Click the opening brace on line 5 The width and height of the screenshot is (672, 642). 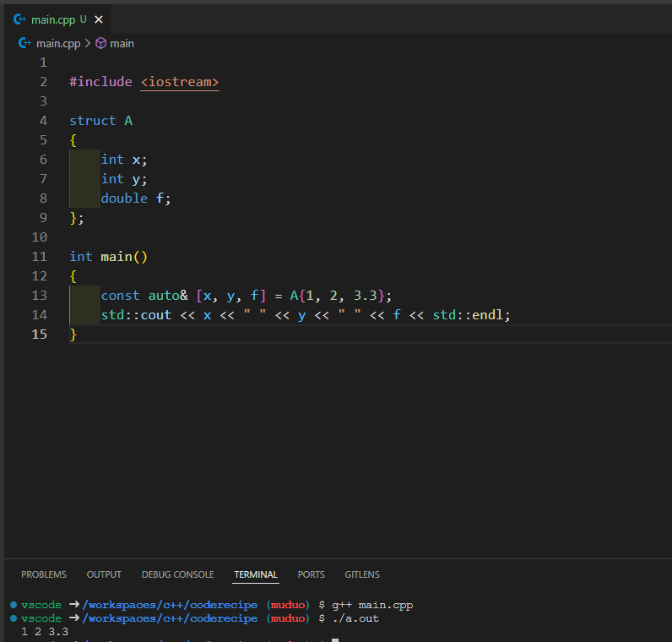pyautogui.click(x=73, y=140)
